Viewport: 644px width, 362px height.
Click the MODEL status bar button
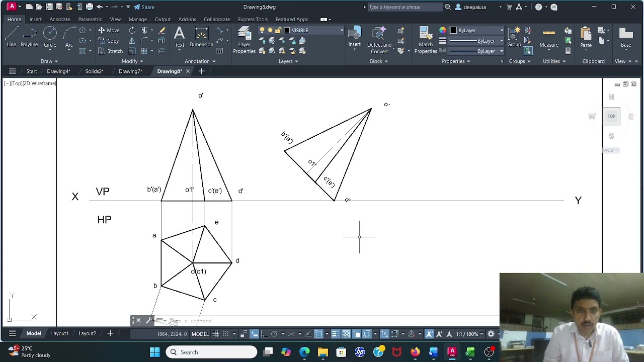click(x=200, y=334)
